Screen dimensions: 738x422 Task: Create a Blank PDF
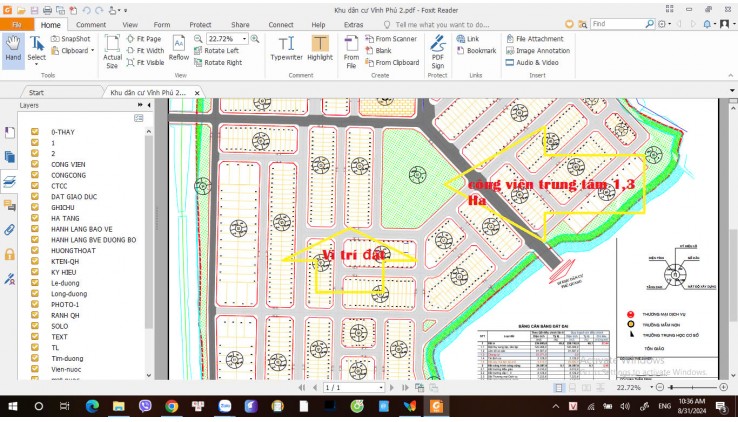[378, 50]
